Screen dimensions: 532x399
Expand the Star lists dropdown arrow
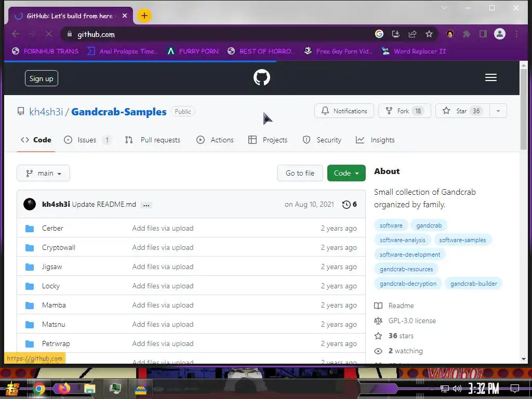click(498, 111)
